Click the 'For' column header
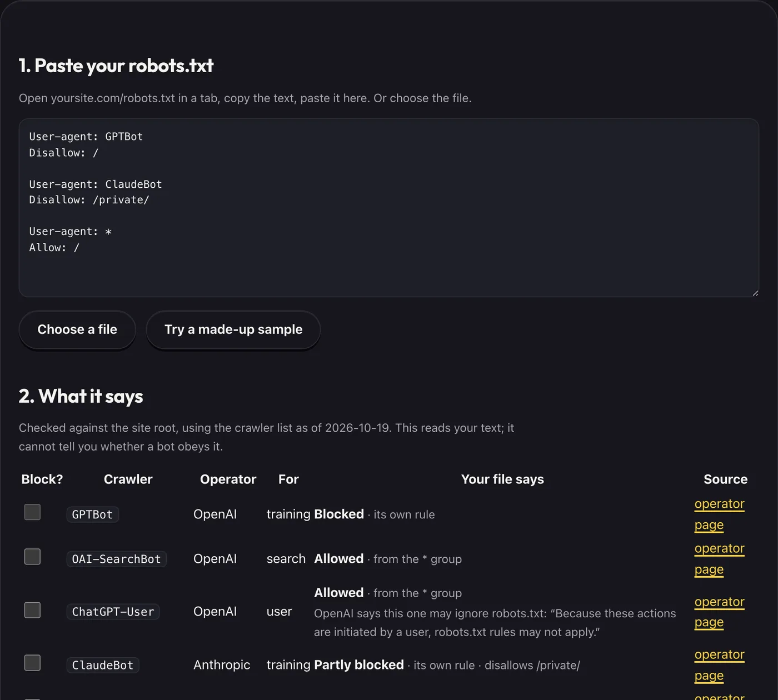The width and height of the screenshot is (778, 700). point(288,479)
